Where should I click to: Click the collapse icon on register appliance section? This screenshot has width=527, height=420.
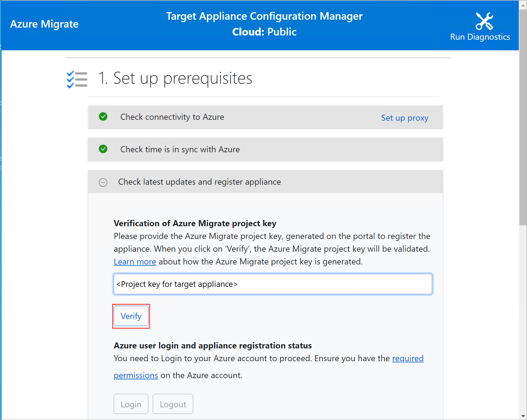pos(103,182)
